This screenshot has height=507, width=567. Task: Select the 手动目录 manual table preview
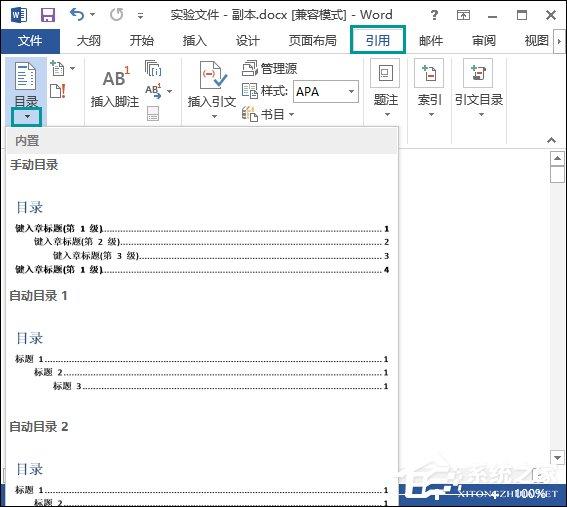click(202, 236)
